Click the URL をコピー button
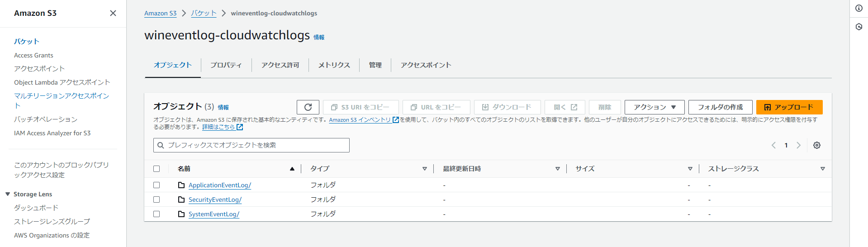868x247 pixels. tap(436, 107)
